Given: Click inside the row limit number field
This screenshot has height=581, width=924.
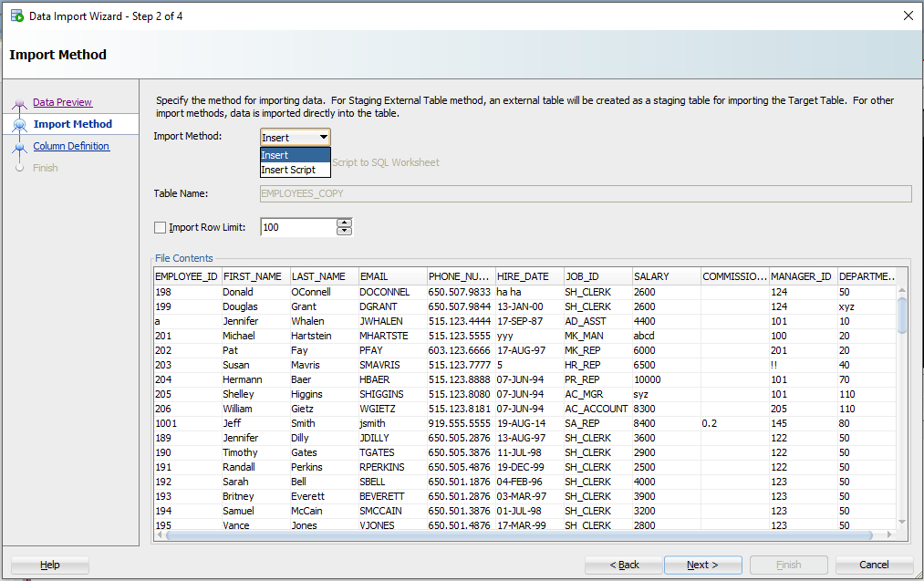Looking at the screenshot, I should click(x=292, y=227).
